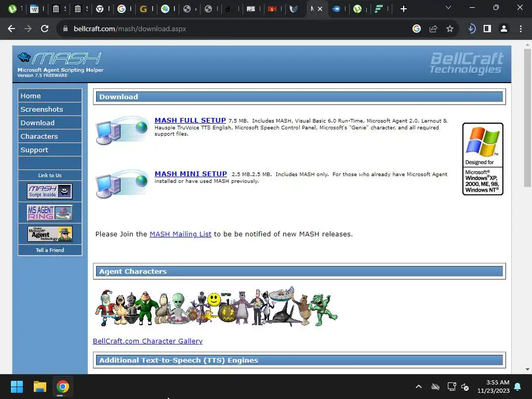
Task: Open Characters in the sidebar menu
Action: [x=50, y=137]
